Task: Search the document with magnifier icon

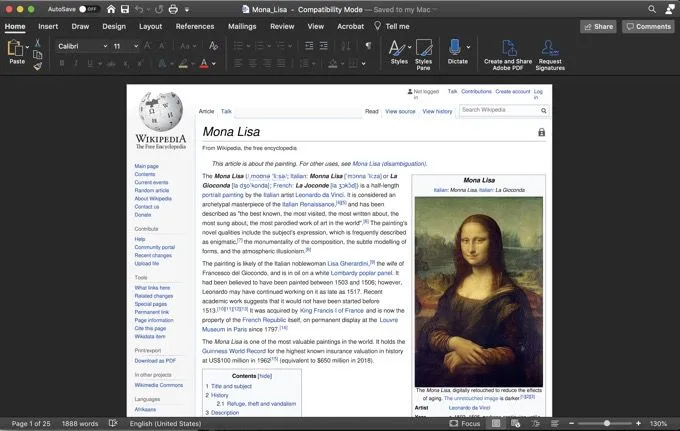Action: 652,9
